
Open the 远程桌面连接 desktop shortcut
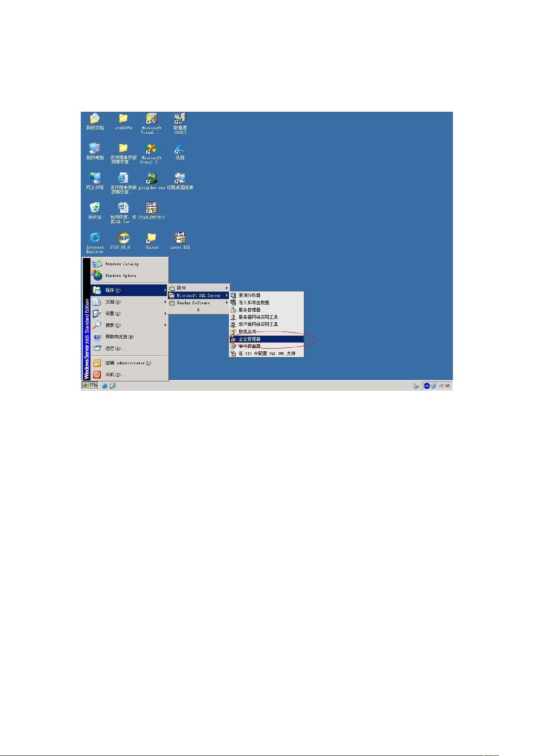pyautogui.click(x=180, y=180)
